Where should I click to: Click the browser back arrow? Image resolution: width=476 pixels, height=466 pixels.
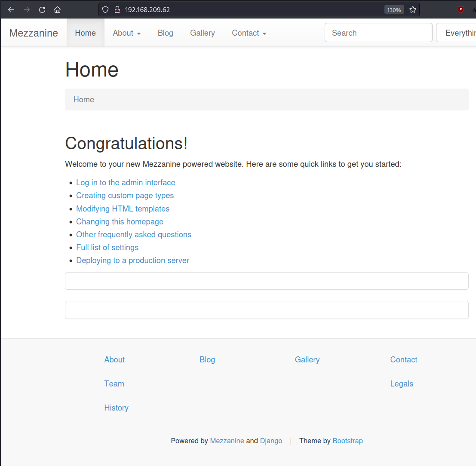pos(11,10)
